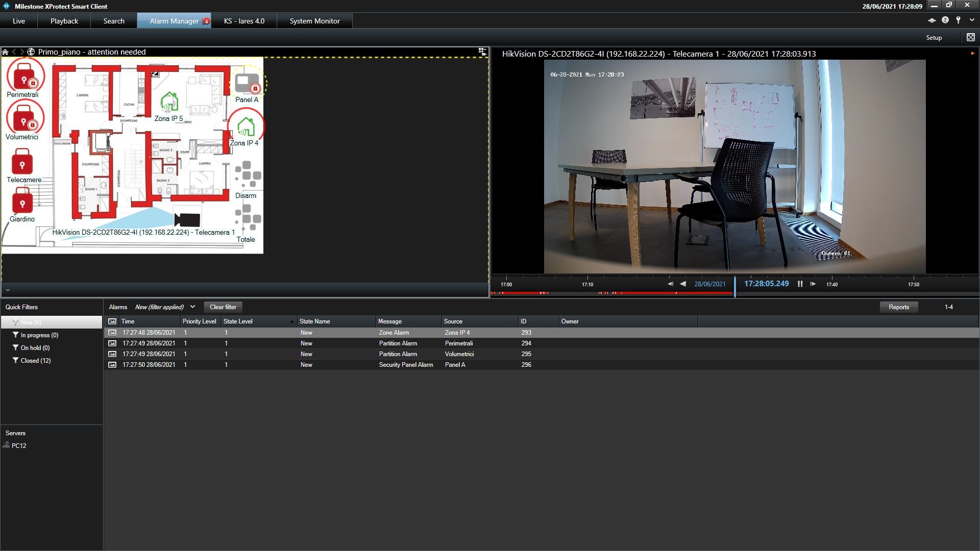This screenshot has width=980, height=551.
Task: Expand the chevron below the map
Action: pos(8,290)
